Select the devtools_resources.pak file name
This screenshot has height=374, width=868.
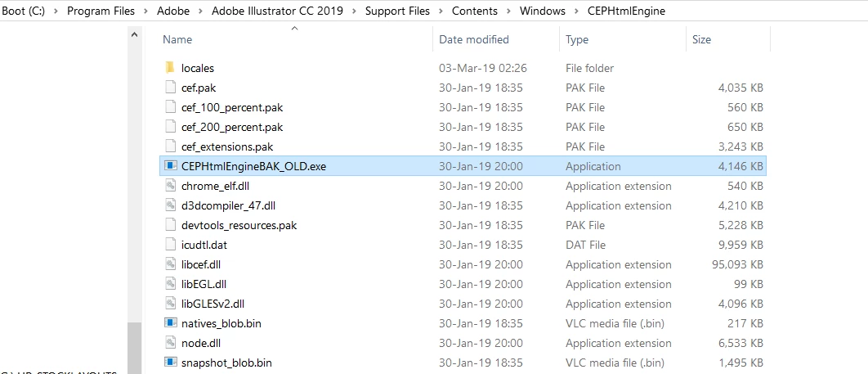pos(239,226)
